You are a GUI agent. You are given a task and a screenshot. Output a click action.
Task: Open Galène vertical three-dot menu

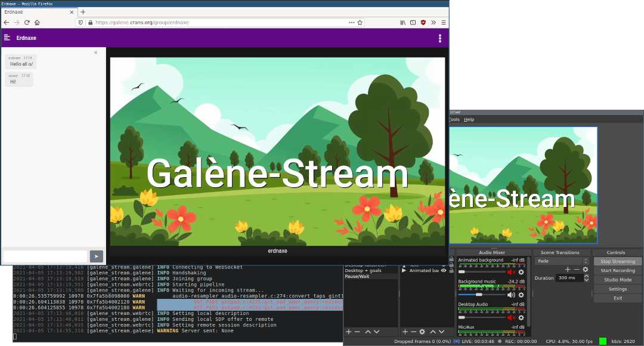pos(440,38)
